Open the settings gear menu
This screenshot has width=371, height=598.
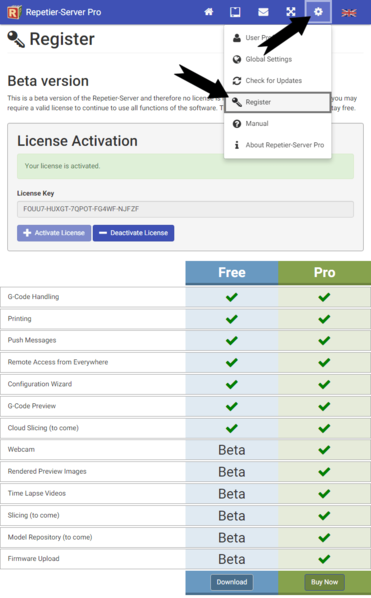point(318,12)
